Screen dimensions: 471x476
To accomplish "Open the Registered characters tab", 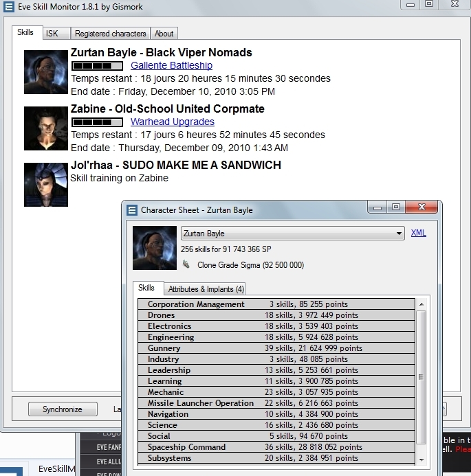I will pyautogui.click(x=111, y=34).
